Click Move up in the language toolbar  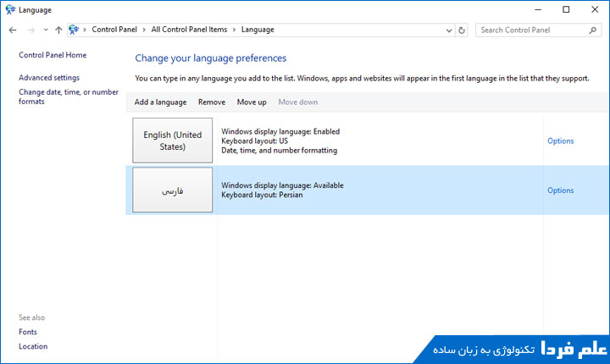tap(252, 102)
